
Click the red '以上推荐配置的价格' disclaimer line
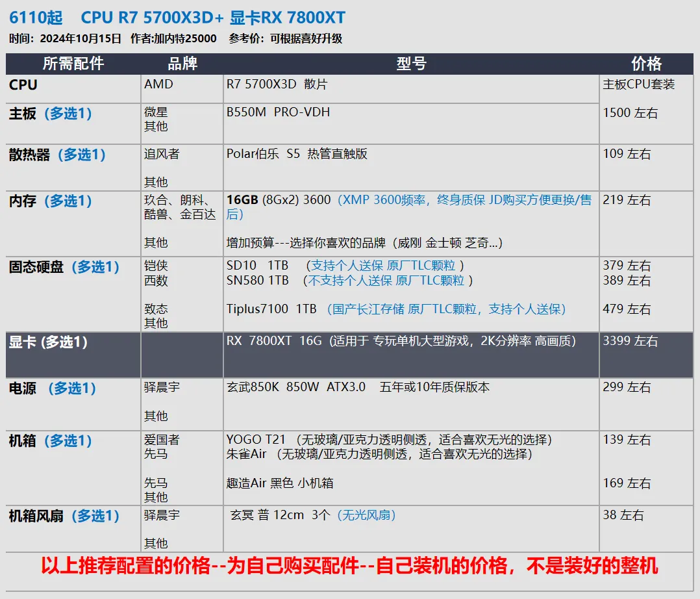pos(349,566)
